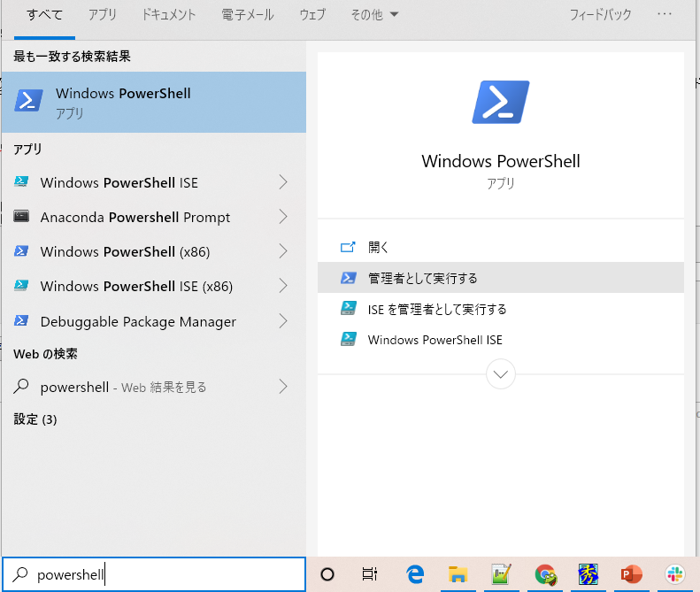700x592 pixels.
Task: Click the Anaconda Powershell Prompt terminal icon
Action: point(21,217)
